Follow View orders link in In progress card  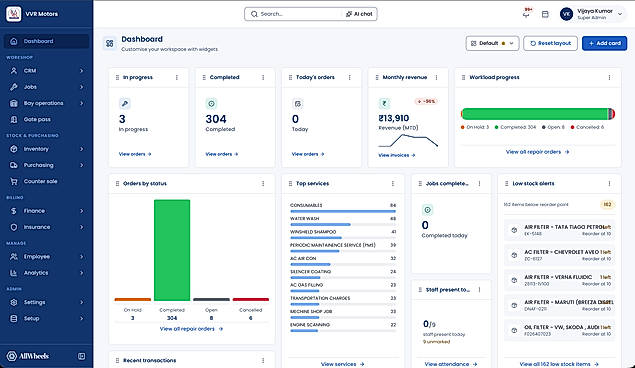pos(135,154)
